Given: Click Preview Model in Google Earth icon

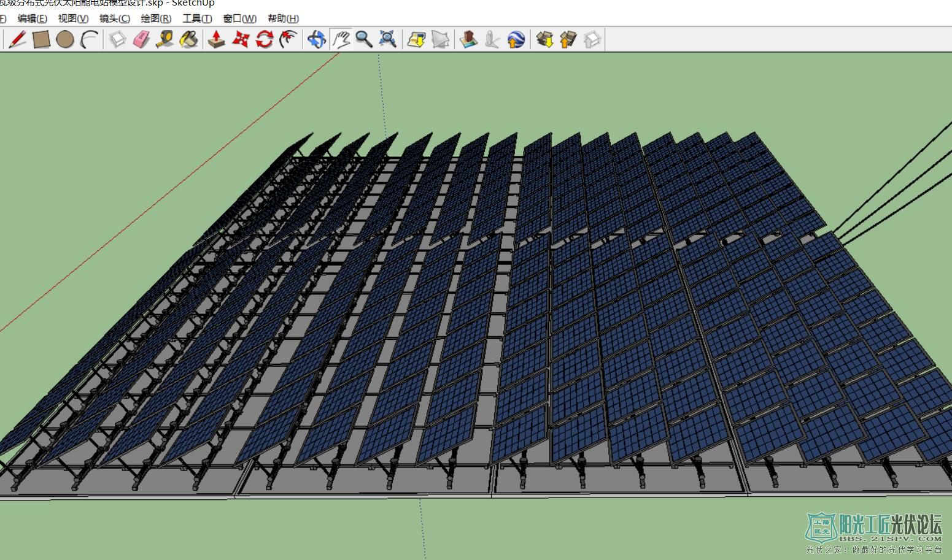Looking at the screenshot, I should [x=516, y=40].
